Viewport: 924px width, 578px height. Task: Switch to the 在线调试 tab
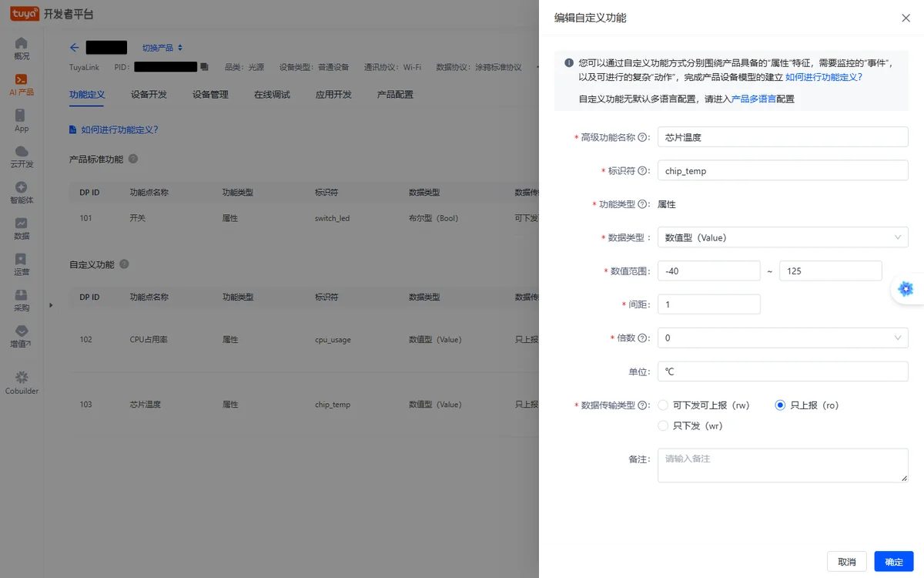pos(272,95)
